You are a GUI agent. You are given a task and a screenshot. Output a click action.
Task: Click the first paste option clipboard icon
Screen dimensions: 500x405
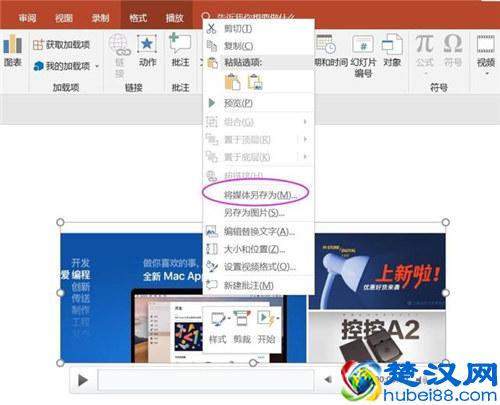click(x=233, y=82)
